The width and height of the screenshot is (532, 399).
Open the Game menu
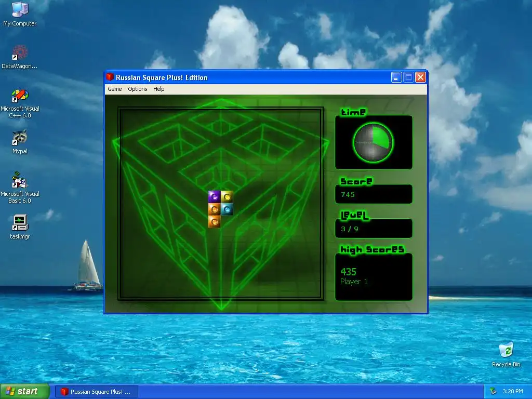115,89
